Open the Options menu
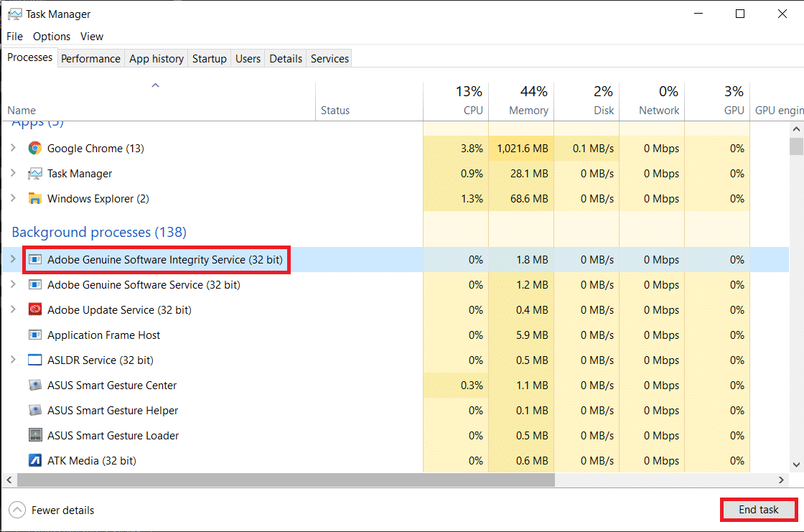 pyautogui.click(x=52, y=37)
